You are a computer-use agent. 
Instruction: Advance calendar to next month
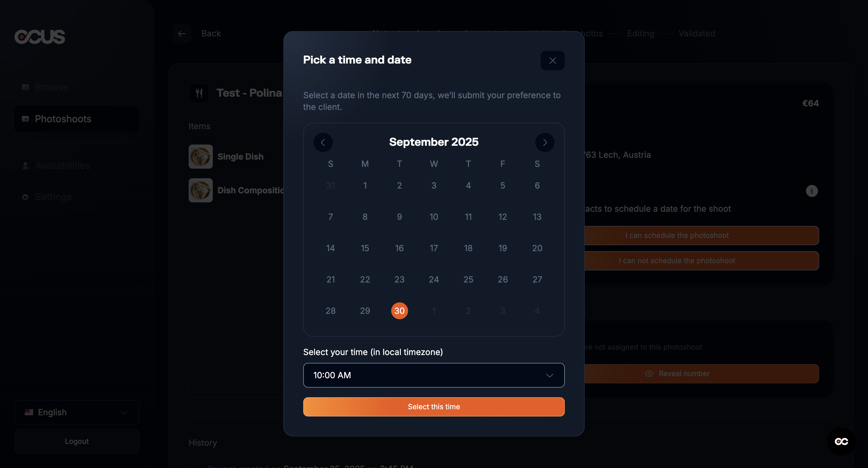coord(545,142)
